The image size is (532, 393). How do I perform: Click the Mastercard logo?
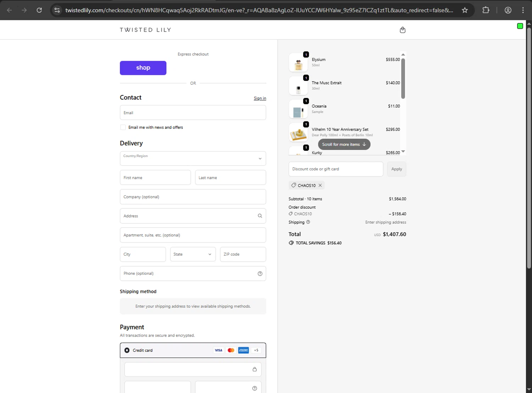coord(231,350)
